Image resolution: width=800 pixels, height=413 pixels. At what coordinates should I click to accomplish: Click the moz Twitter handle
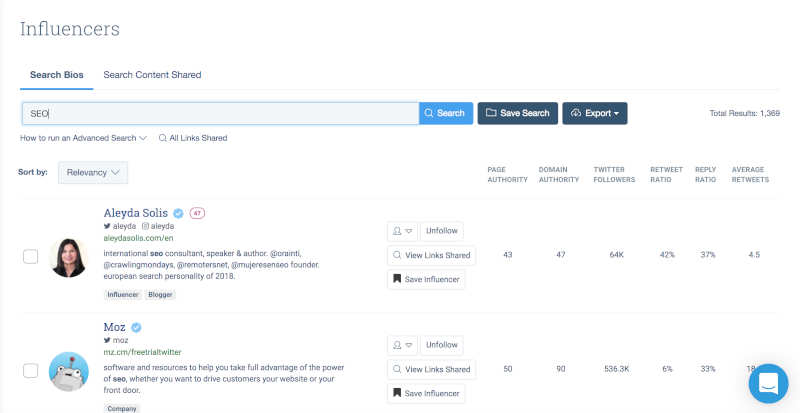click(116, 340)
